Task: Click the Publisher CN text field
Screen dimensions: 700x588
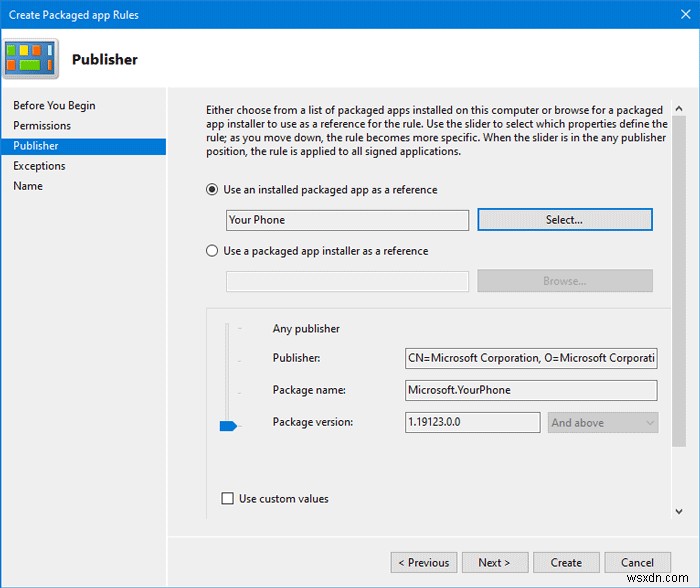Action: (x=531, y=358)
